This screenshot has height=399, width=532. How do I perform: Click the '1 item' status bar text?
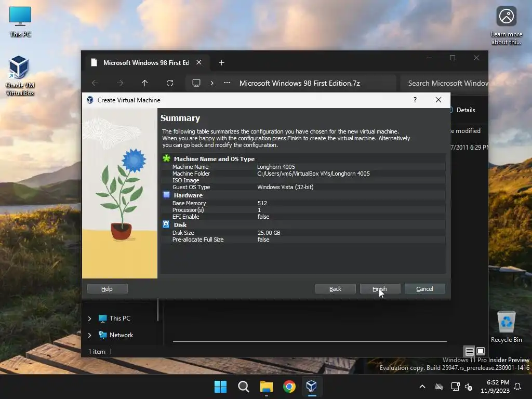(97, 352)
